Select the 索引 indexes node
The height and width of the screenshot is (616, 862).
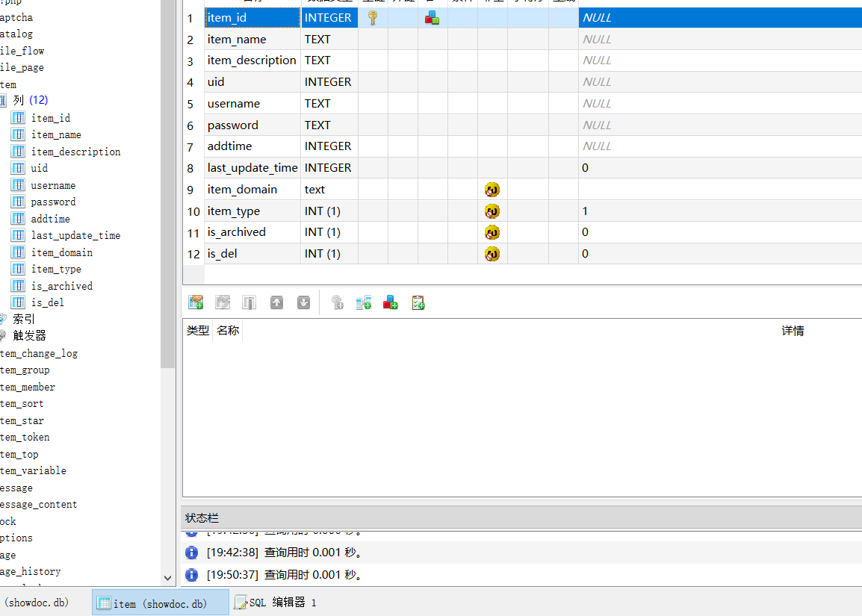[x=24, y=319]
